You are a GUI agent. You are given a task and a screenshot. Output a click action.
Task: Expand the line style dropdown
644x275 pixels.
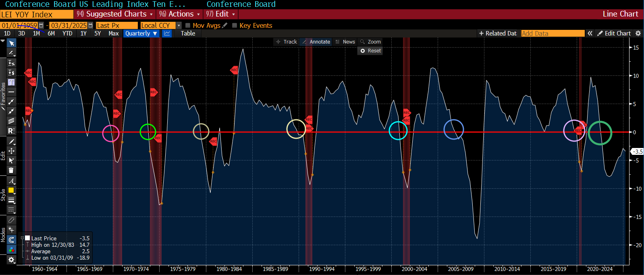point(11,200)
